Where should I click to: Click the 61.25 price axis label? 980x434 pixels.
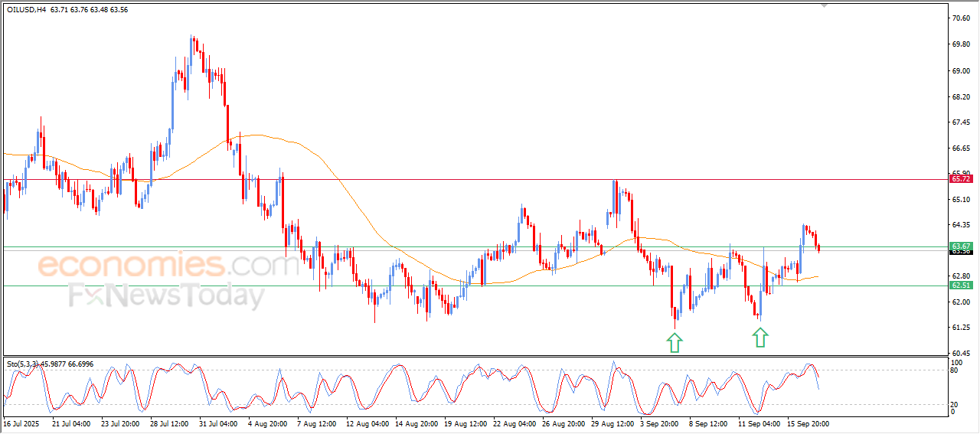coord(960,328)
